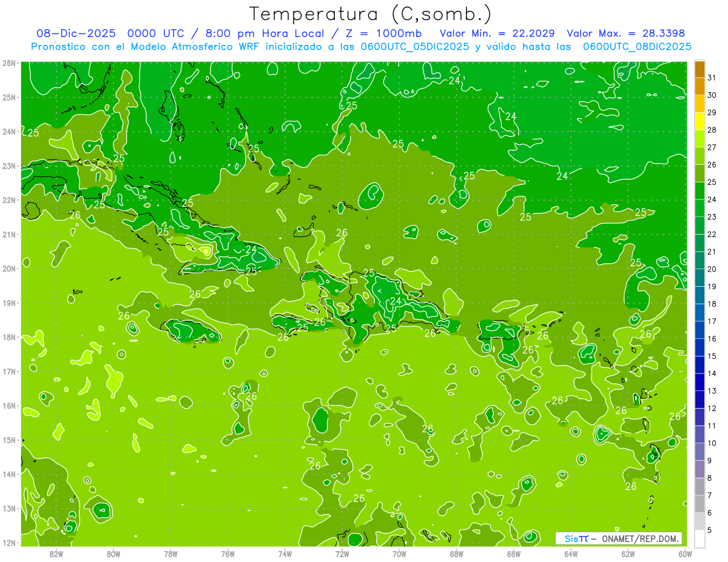Click the "Valor Max. = 28.3398" text
728x562 pixels.
[625, 33]
